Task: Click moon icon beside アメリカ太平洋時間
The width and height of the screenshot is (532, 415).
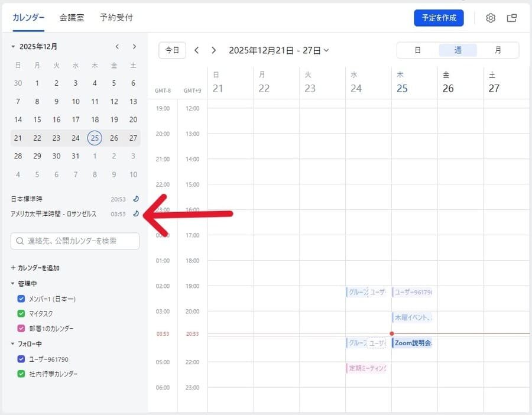Action: pos(135,214)
